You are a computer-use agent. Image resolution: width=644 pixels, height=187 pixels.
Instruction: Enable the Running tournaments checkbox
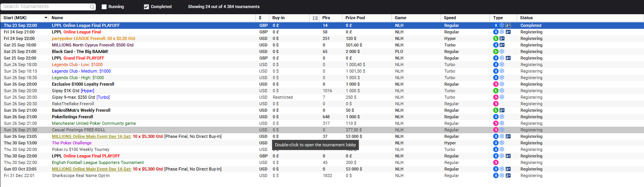tap(104, 7)
